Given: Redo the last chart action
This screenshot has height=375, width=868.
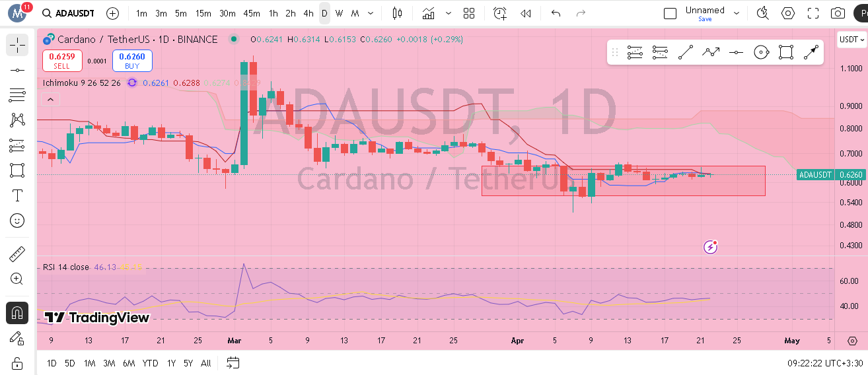Looking at the screenshot, I should coord(581,13).
